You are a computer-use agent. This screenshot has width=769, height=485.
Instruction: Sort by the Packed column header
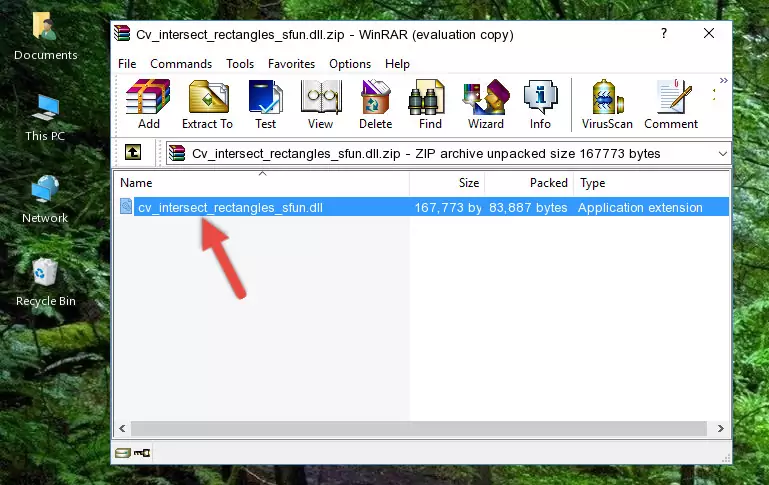529,183
